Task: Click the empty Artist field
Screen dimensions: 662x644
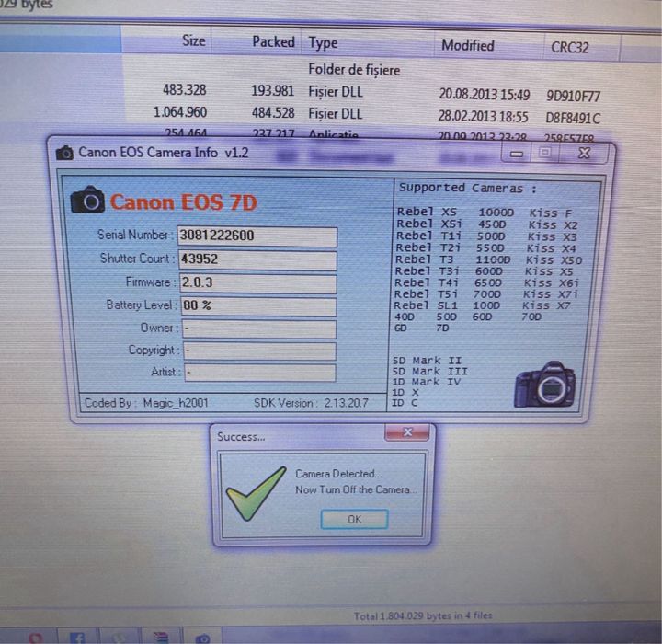Action: (x=259, y=373)
